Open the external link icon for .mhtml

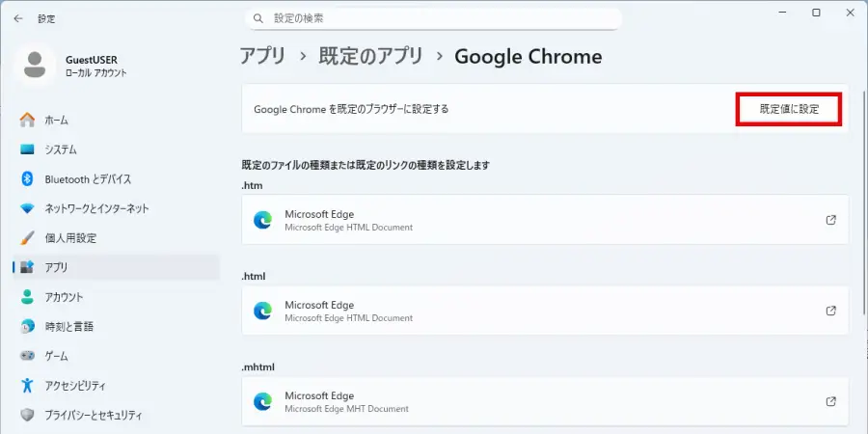(831, 401)
